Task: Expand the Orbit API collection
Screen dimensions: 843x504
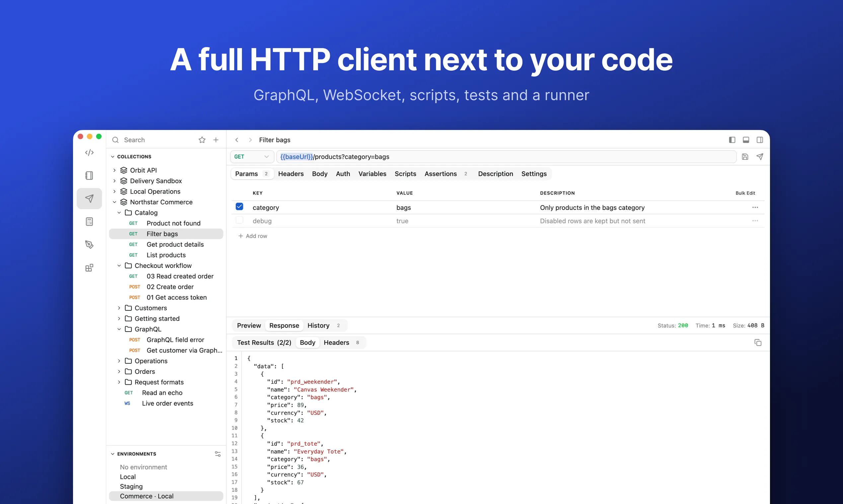Action: (115, 170)
